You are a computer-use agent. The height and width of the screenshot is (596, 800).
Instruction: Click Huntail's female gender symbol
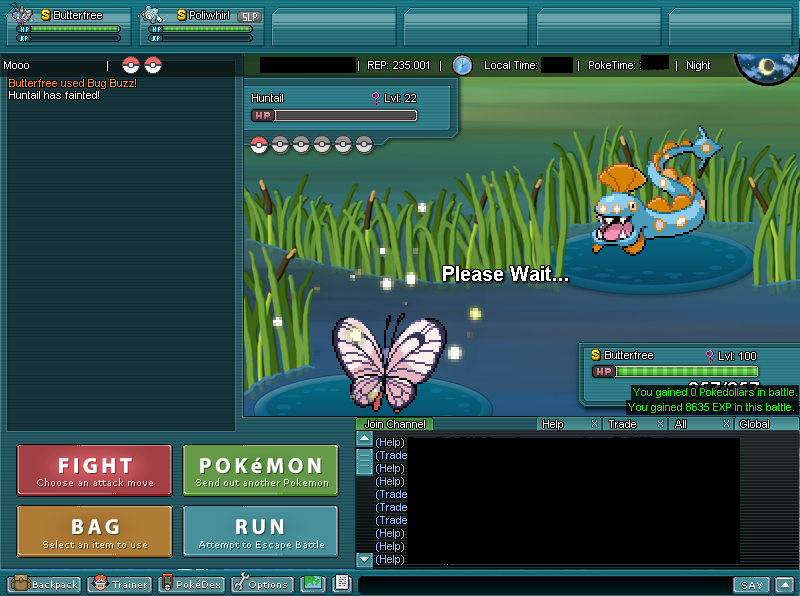click(376, 98)
